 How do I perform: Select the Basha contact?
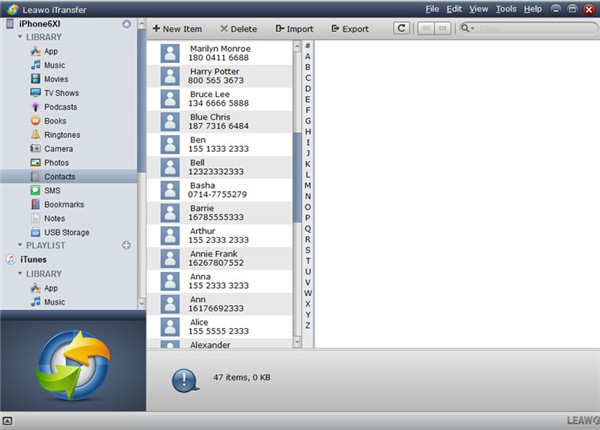coord(220,190)
